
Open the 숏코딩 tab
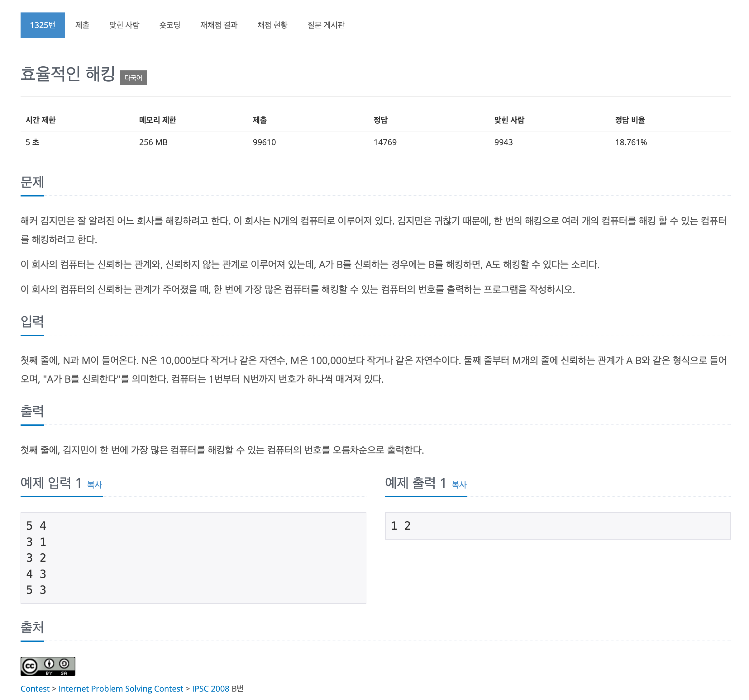pos(169,25)
